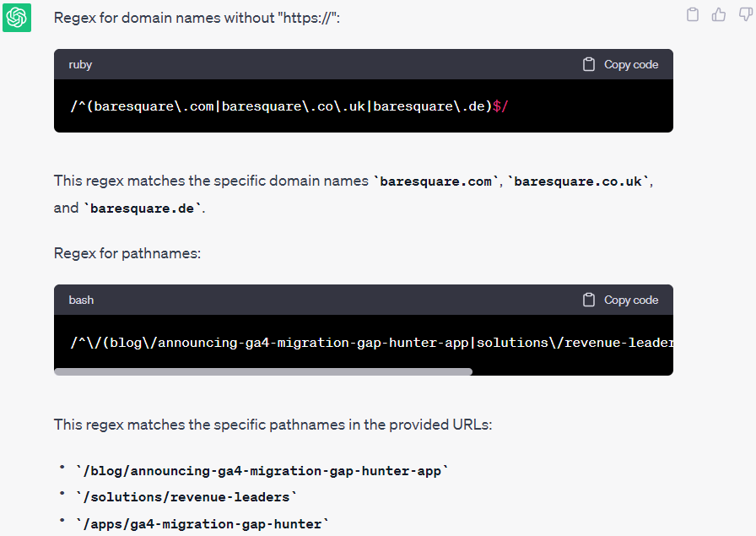Click the clipboard icon on the bash code block

588,299
